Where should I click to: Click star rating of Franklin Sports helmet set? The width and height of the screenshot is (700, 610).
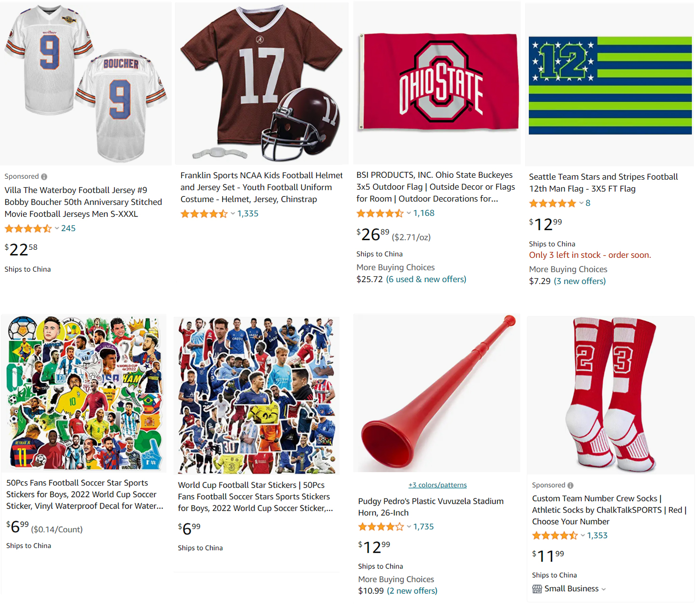pos(204,214)
